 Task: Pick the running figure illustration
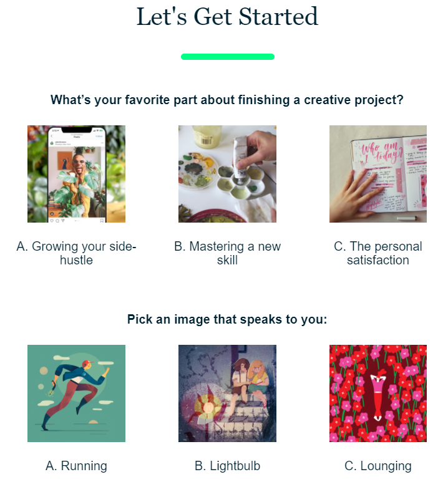tap(76, 393)
